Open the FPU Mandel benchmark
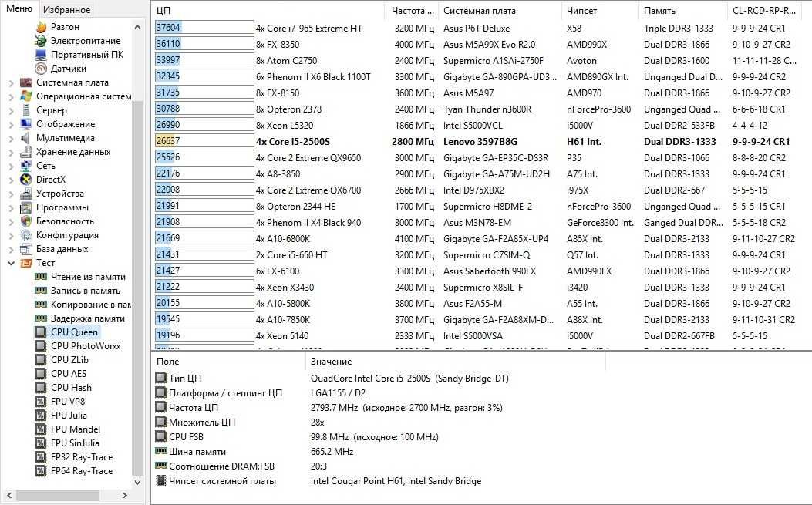This screenshot has width=812, height=505. tap(76, 429)
